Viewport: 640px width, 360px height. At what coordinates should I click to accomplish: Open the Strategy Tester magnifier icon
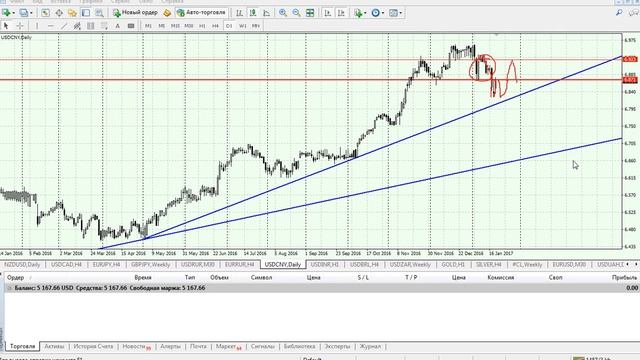coord(99,13)
